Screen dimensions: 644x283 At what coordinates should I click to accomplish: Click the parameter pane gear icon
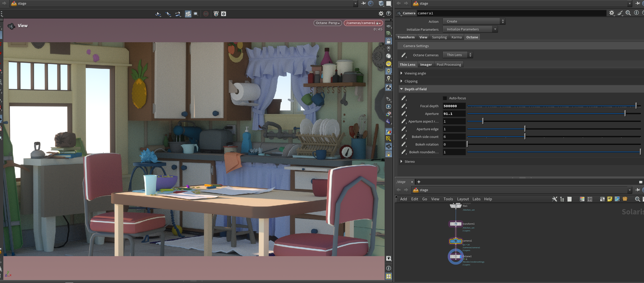(612, 13)
